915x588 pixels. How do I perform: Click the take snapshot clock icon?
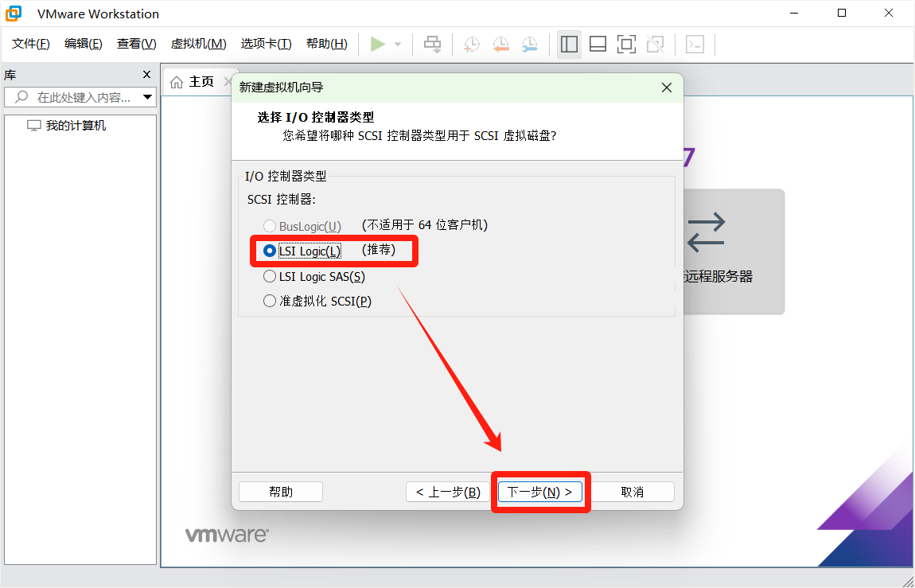(x=472, y=45)
